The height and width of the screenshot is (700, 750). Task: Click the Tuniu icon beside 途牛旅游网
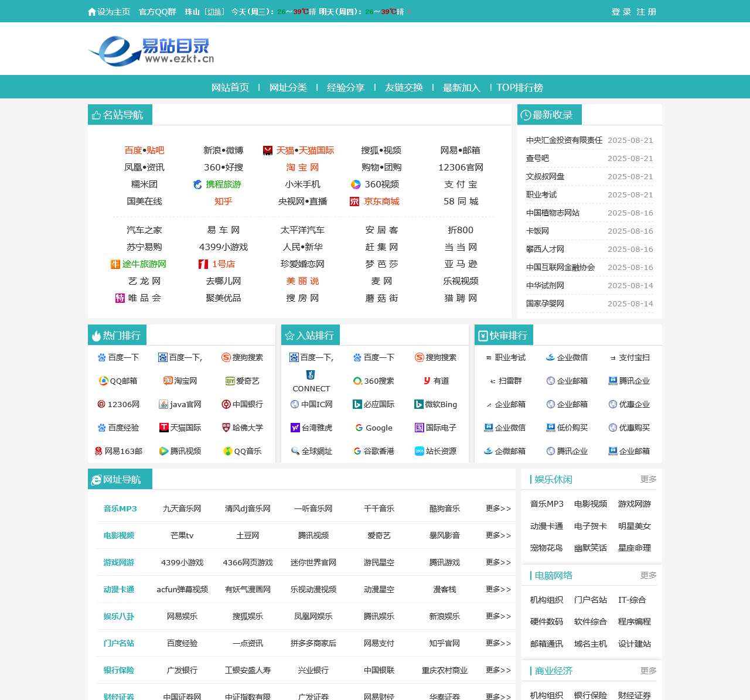[x=115, y=264]
